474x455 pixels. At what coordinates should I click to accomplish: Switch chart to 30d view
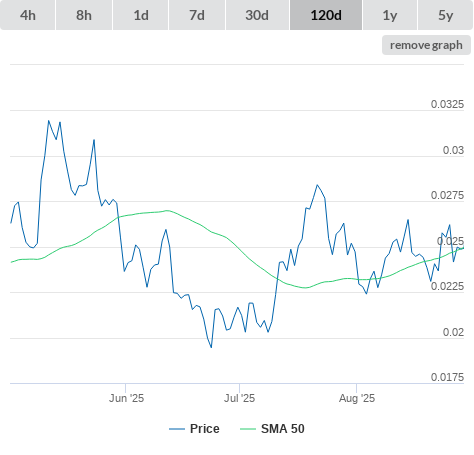point(257,15)
